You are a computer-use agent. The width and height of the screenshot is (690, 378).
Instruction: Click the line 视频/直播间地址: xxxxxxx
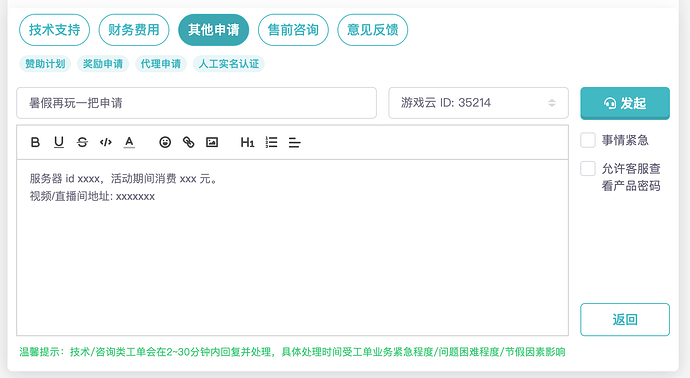click(92, 196)
